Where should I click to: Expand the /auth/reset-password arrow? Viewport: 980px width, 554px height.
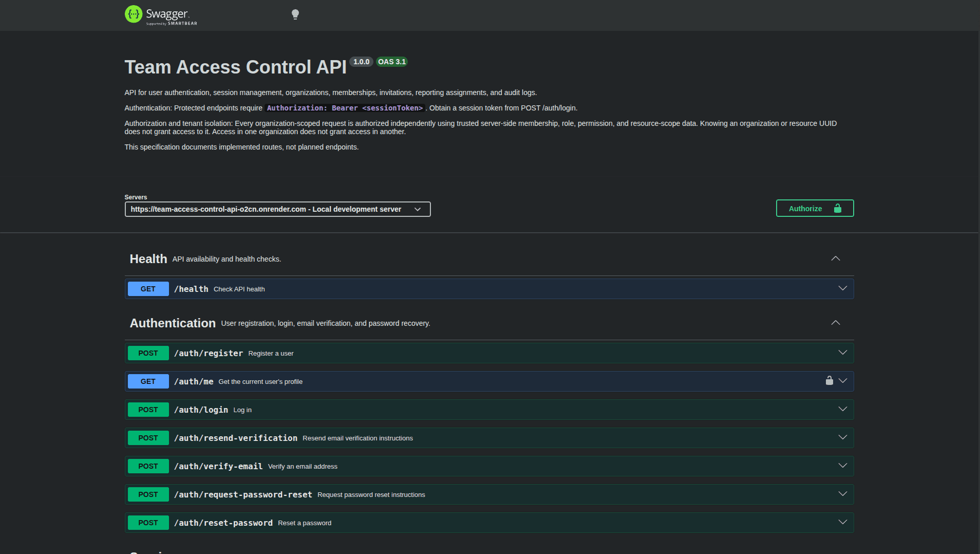pyautogui.click(x=843, y=522)
